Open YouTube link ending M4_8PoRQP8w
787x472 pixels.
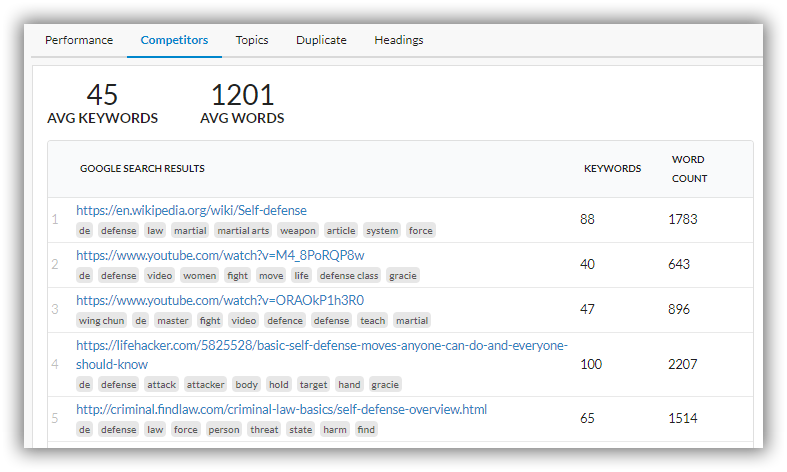tap(220, 256)
